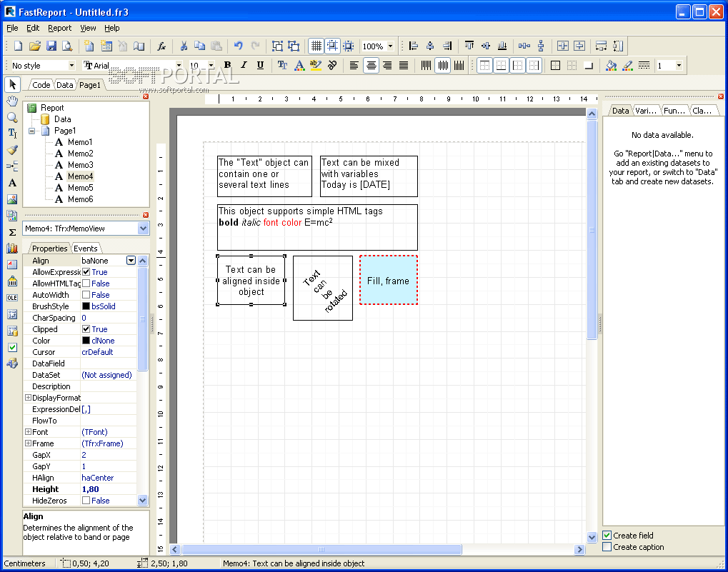Image resolution: width=728 pixels, height=572 pixels.
Task: Collapse Page1 node in report tree
Action: (31, 131)
